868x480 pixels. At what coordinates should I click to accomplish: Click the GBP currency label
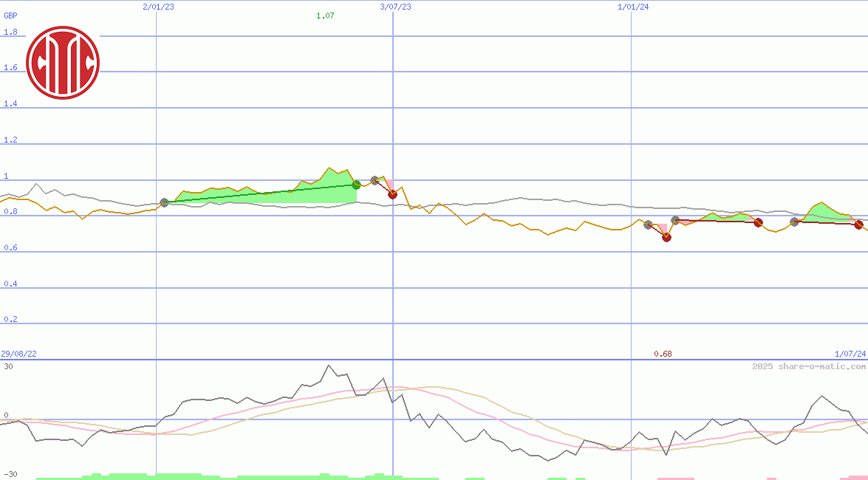10,16
